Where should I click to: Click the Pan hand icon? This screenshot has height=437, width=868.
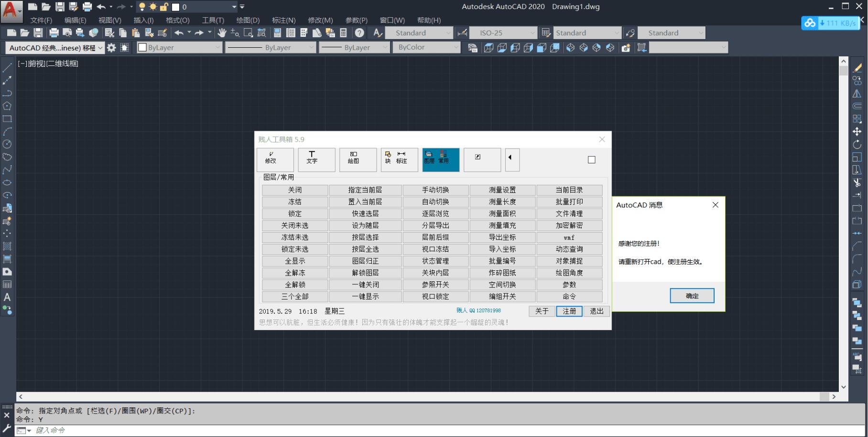222,32
